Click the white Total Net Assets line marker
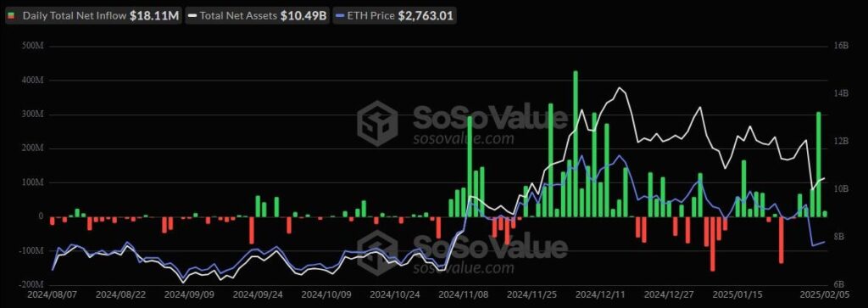Screen dimensions: 868x308 click(x=192, y=16)
